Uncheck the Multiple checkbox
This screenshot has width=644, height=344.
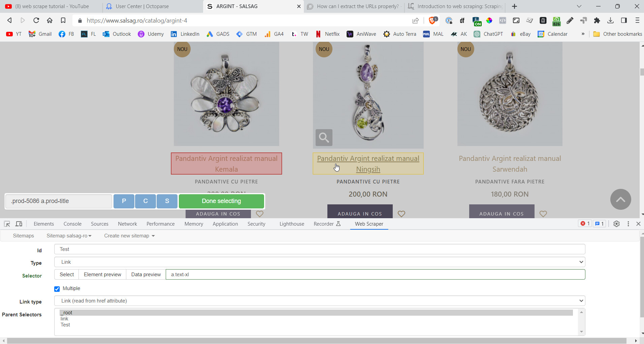pos(57,289)
